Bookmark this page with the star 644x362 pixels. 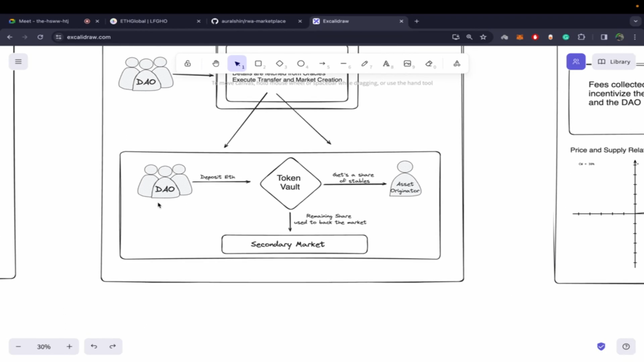pos(483,37)
